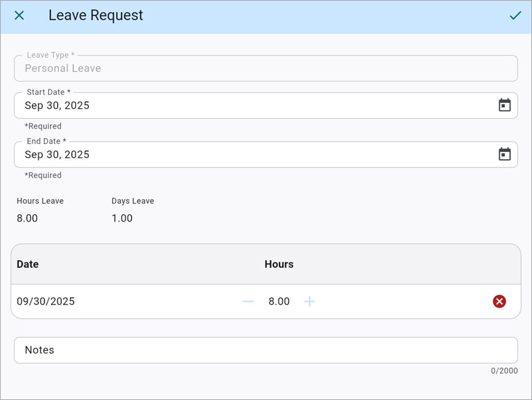Click the End Date text field
The width and height of the screenshot is (532, 400).
[252, 155]
